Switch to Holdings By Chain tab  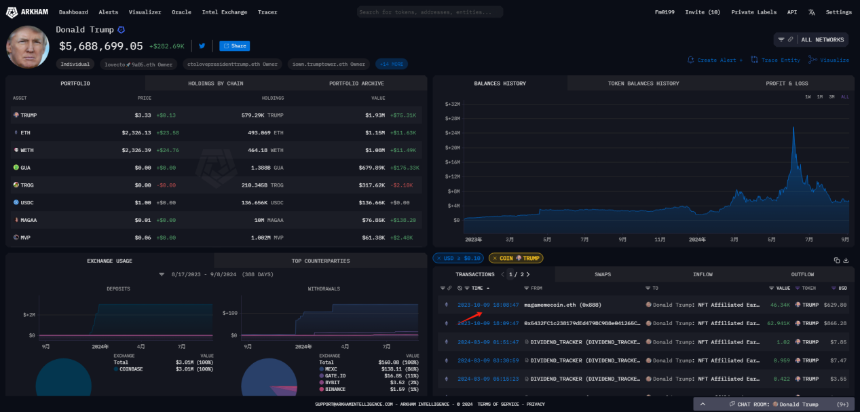[216, 83]
